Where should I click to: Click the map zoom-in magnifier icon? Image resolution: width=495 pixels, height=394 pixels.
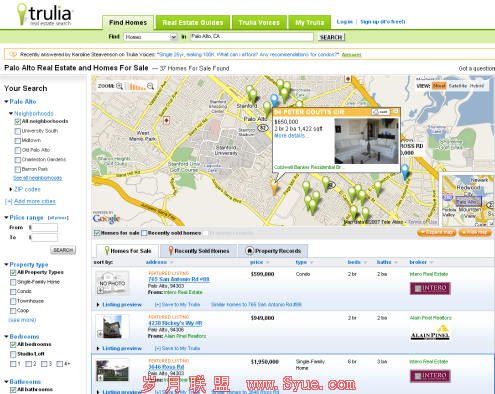tap(119, 86)
